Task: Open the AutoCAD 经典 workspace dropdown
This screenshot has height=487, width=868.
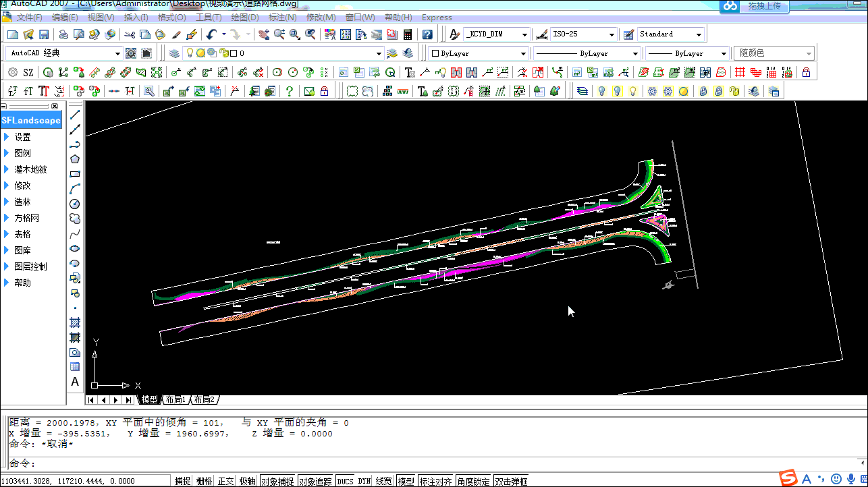Action: click(x=117, y=53)
